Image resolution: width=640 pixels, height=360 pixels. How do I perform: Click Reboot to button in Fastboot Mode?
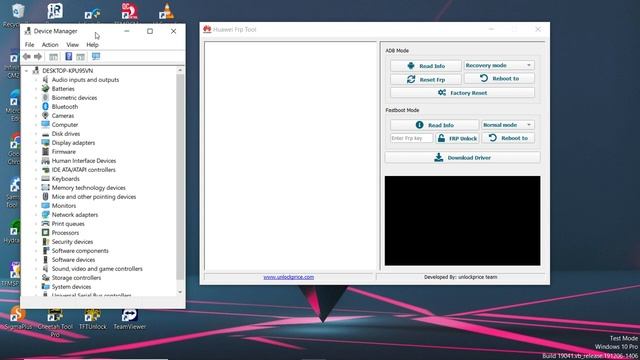(508, 138)
